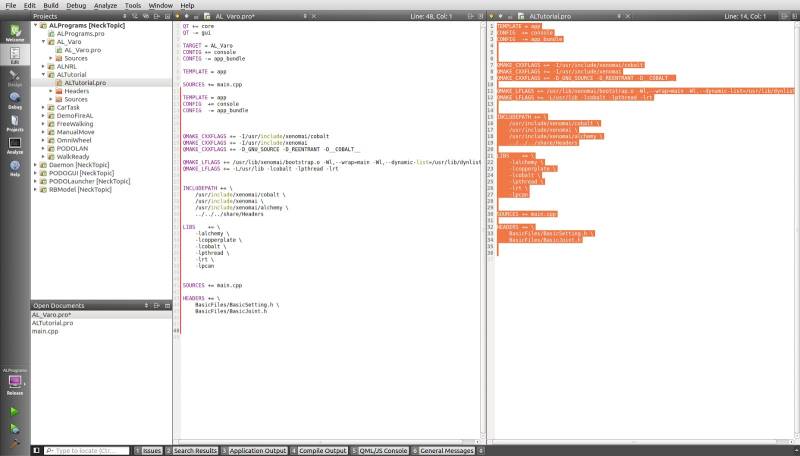
Task: Collapse the ALPrograms [NeckTopic] project
Action: point(35,25)
